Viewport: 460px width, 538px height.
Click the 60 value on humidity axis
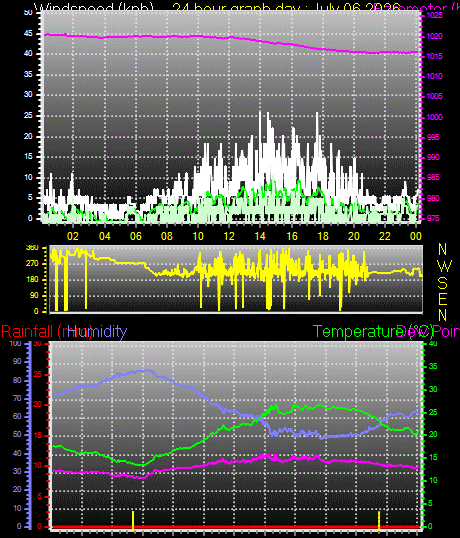point(17,416)
